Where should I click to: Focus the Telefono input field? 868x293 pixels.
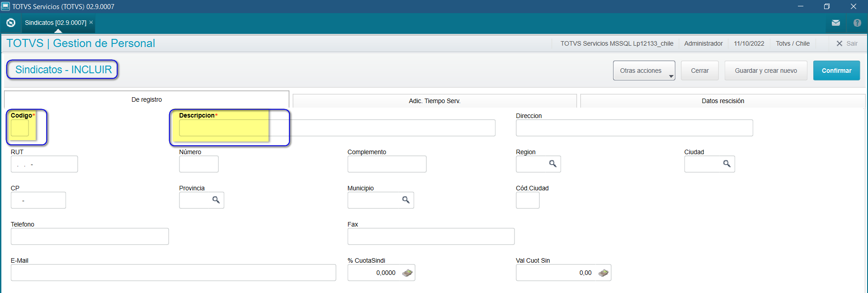click(x=90, y=236)
